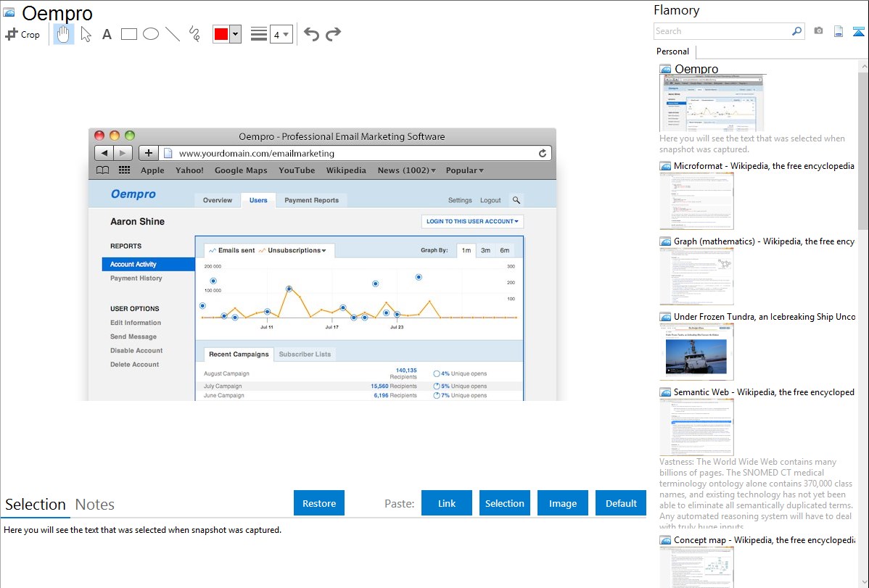Pick the ellipse drawing tool
This screenshot has width=869, height=588.
point(151,34)
